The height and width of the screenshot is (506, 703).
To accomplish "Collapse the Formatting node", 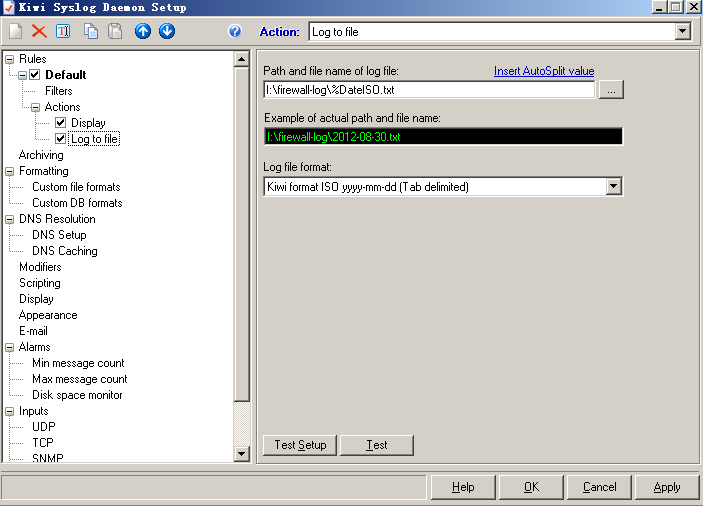I will (x=9, y=171).
